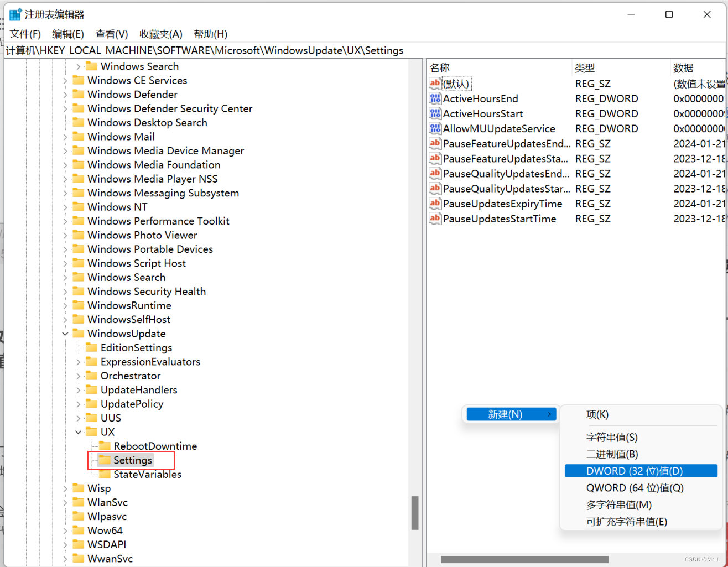This screenshot has width=728, height=567.
Task: Expand the Windows CE Services node
Action: click(x=65, y=81)
